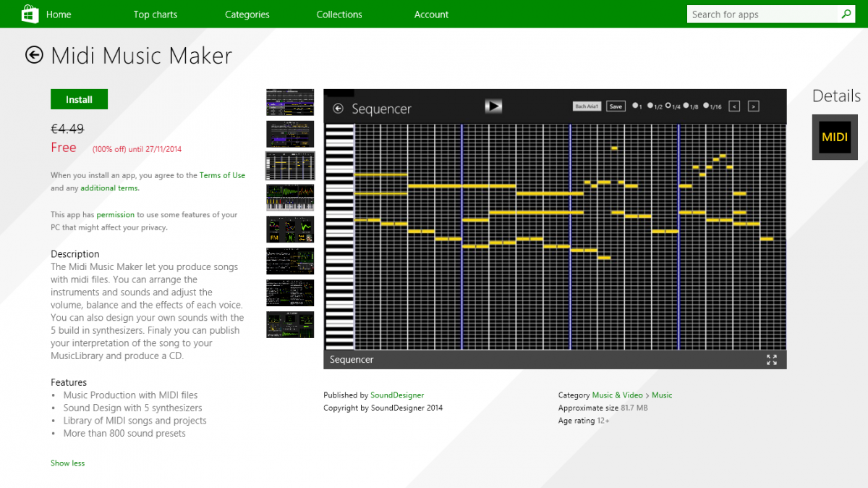868x488 pixels.
Task: Click the play button in the Sequencer
Action: (x=493, y=106)
